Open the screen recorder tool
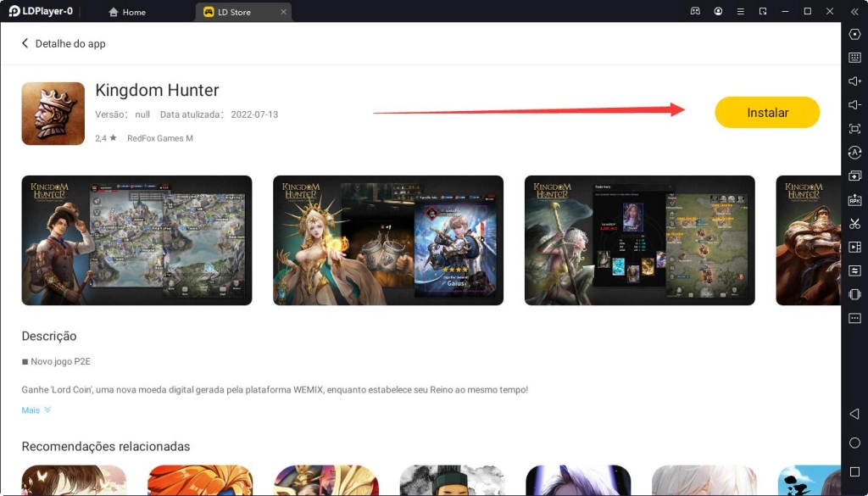868x496 pixels. pyautogui.click(x=854, y=247)
